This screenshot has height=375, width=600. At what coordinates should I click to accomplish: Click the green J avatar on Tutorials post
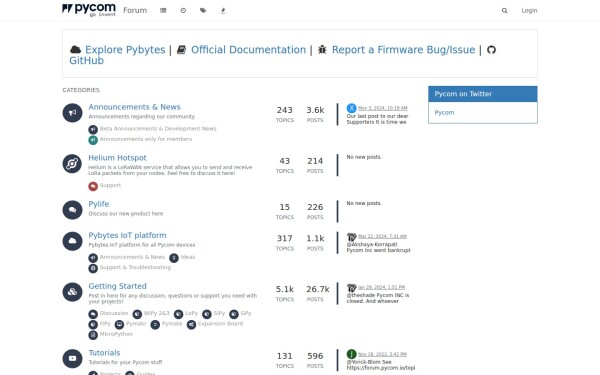click(x=352, y=354)
